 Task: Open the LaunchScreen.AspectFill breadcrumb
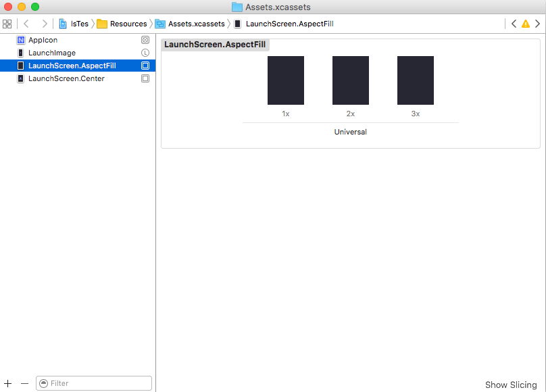[x=284, y=24]
